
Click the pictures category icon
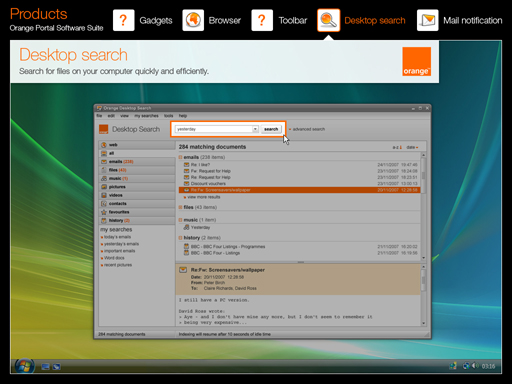(x=104, y=187)
